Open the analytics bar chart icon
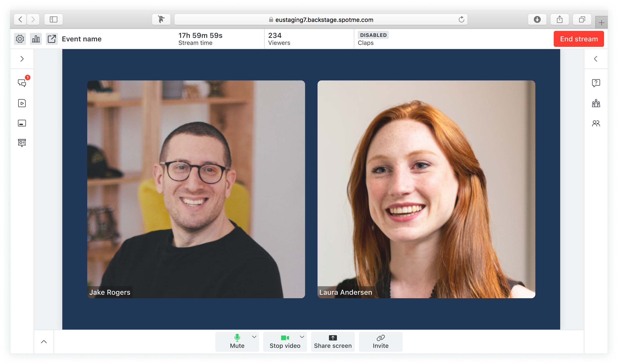The image size is (618, 364). coord(36,39)
